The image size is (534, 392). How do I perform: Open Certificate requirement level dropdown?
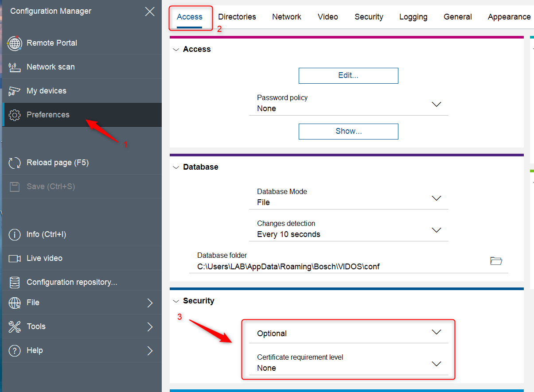pyautogui.click(x=437, y=364)
